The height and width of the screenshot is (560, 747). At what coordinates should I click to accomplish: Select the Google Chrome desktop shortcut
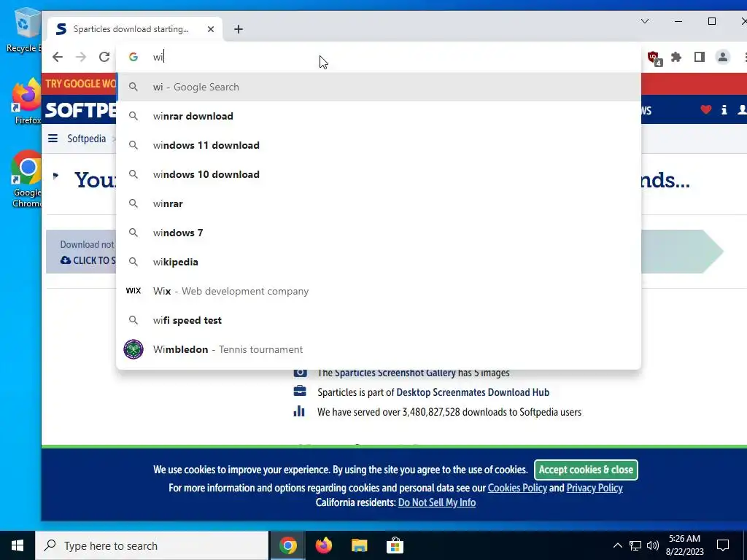tap(26, 179)
